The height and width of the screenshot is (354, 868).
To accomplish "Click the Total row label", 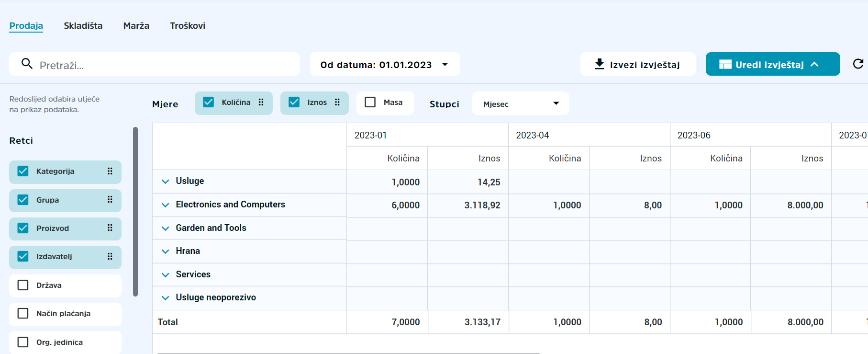I will [x=168, y=322].
